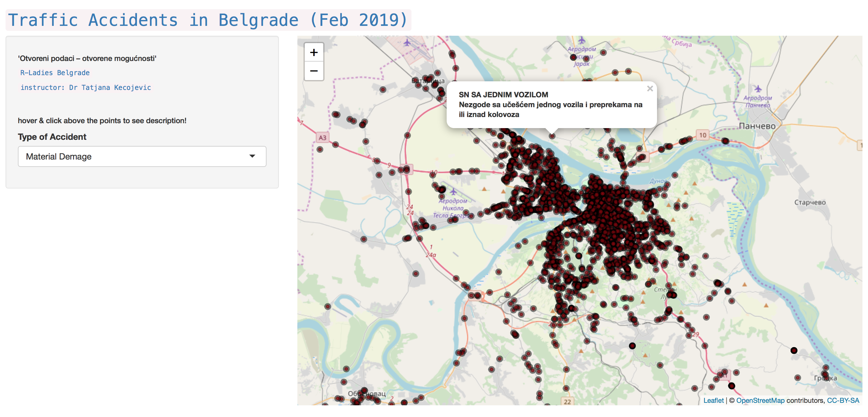Screen dimensions: 868x417
Task: Click the Pančevo airport plane icon
Action: (758, 88)
